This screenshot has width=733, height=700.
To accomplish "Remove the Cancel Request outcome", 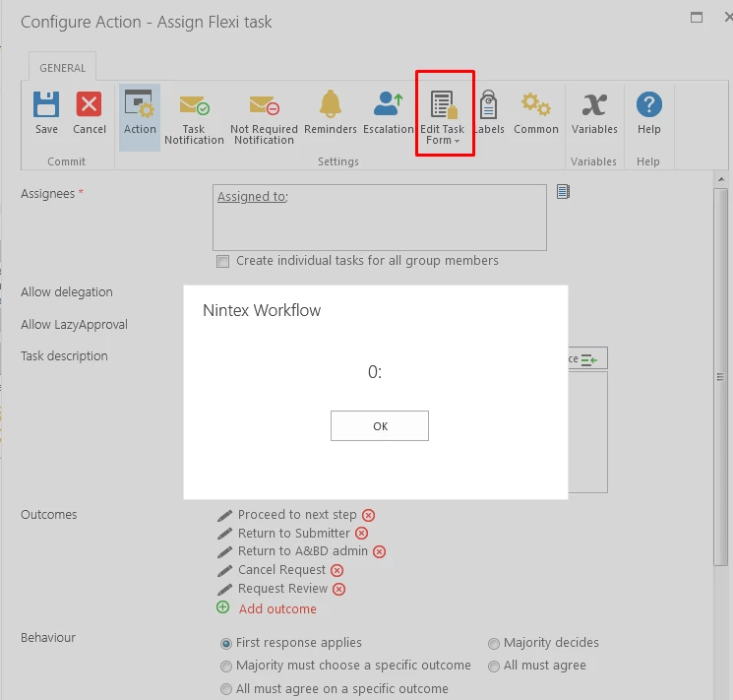I will pos(336,570).
